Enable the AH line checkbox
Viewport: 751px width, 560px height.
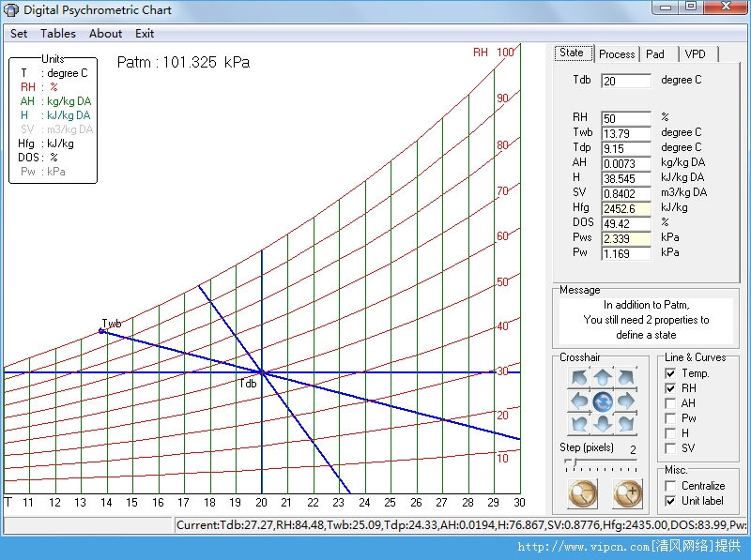670,404
